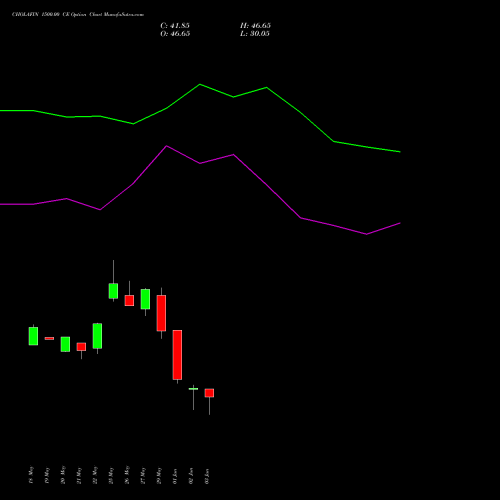Click the open value "O: 46.65"

(175, 34)
